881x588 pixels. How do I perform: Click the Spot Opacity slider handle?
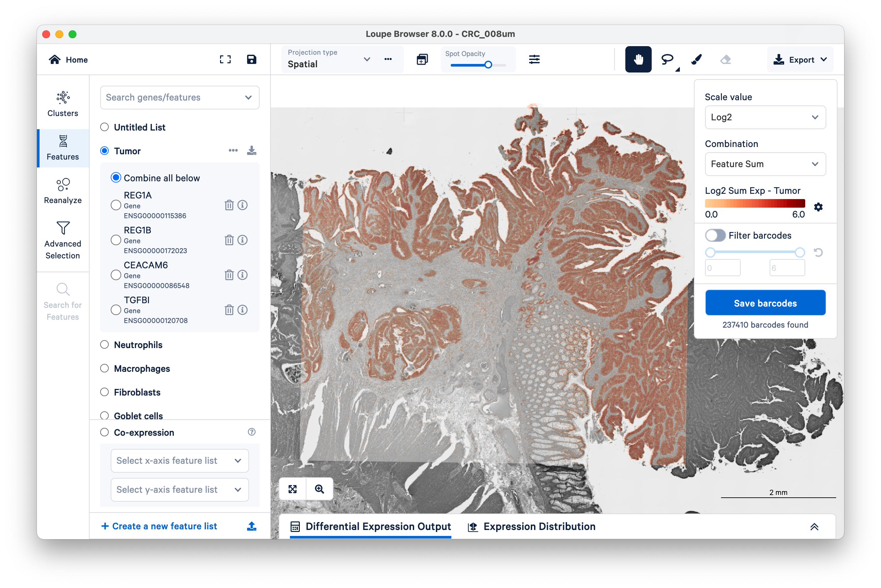click(488, 65)
